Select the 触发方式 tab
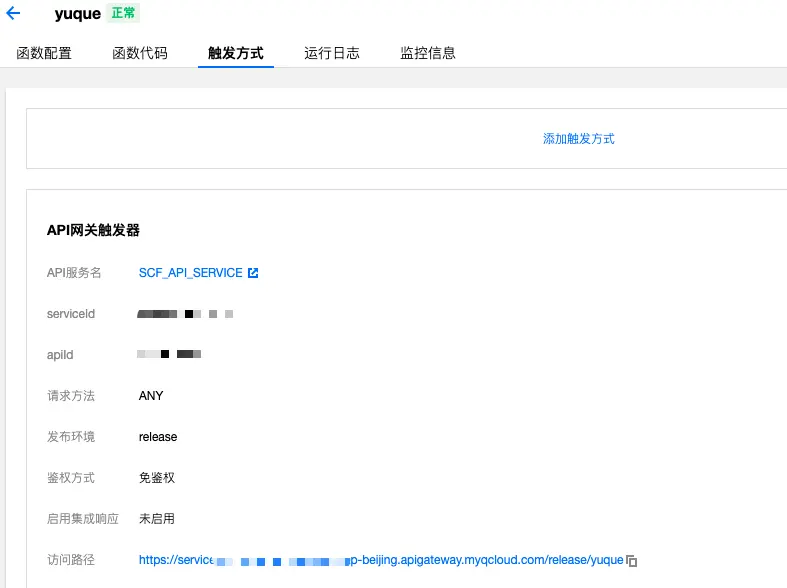 coord(236,53)
